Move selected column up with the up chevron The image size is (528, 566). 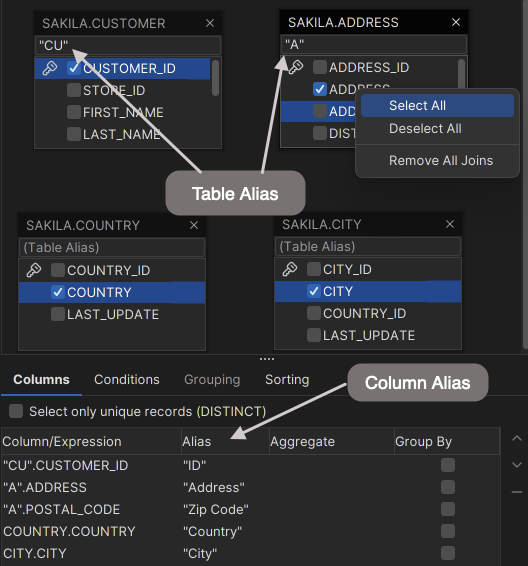point(517,439)
